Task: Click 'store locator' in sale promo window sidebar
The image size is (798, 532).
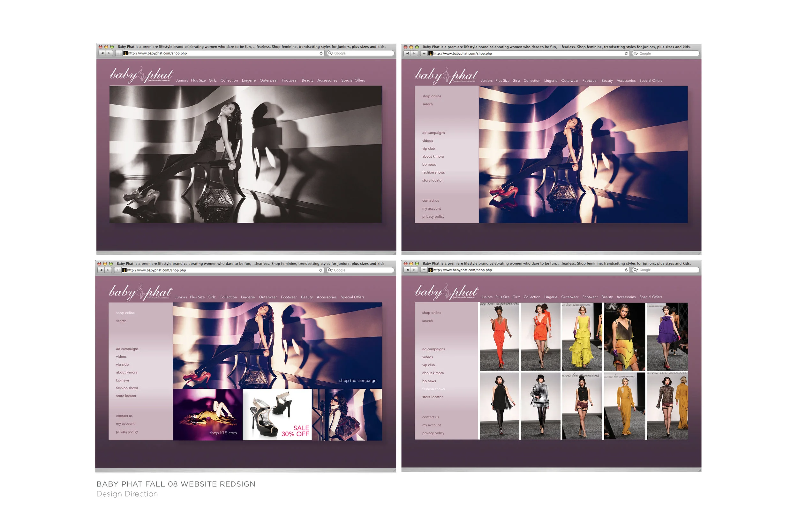Action: (126, 396)
